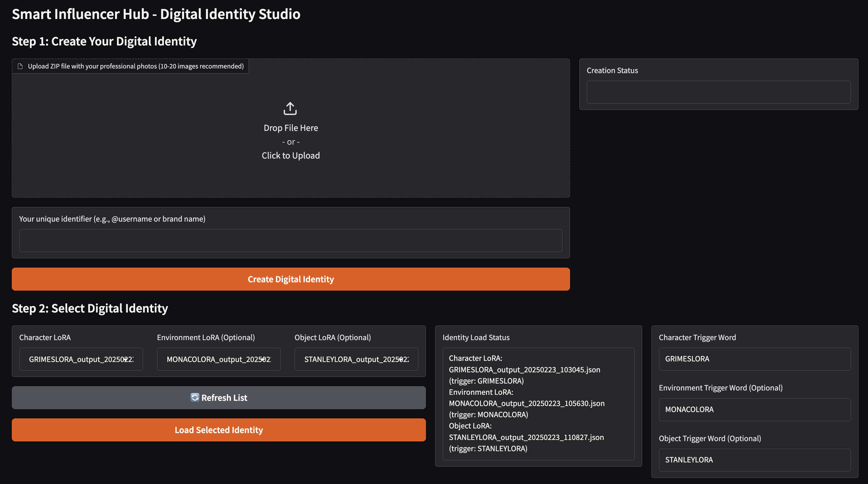This screenshot has height=484, width=868.
Task: Click the file icon beside Upload ZIP label
Action: pyautogui.click(x=20, y=66)
